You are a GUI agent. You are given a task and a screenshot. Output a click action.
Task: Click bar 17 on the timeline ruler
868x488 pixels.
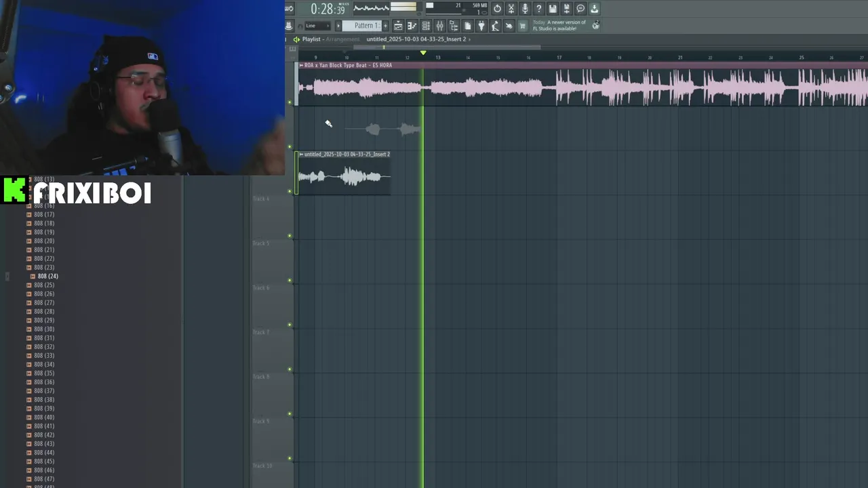[x=559, y=58]
